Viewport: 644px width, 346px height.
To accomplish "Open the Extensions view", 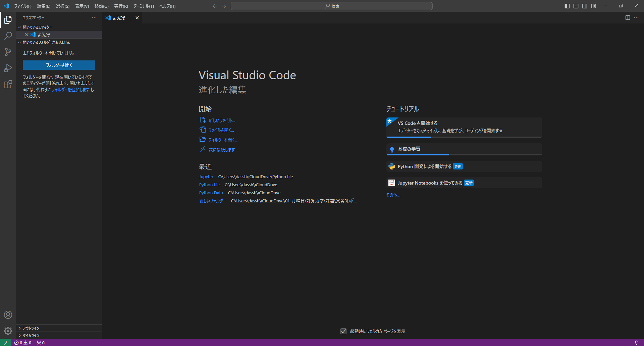I will click(8, 85).
